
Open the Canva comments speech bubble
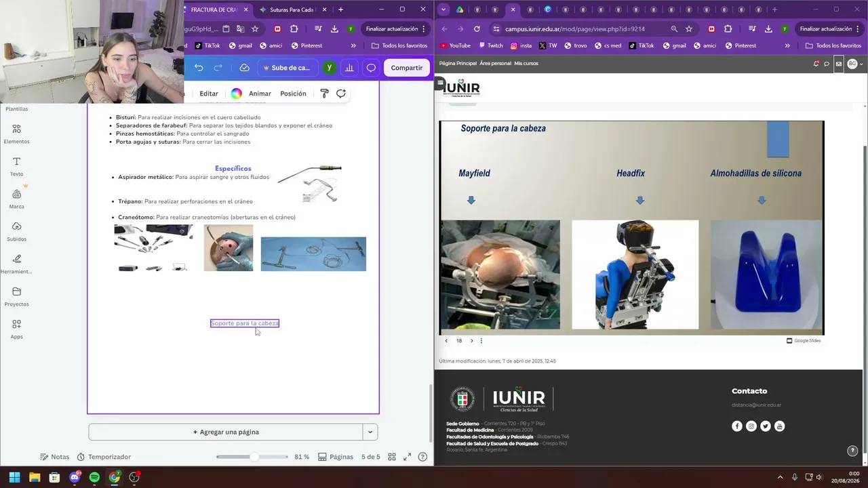tap(371, 68)
